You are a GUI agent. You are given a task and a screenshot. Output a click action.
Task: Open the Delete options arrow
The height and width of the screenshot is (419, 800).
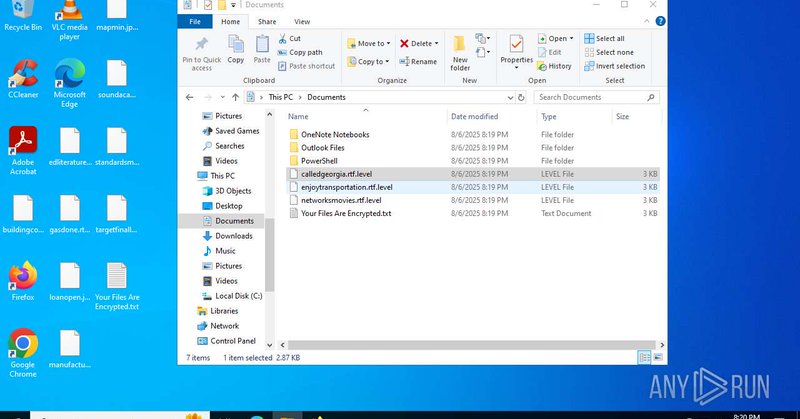coord(436,43)
